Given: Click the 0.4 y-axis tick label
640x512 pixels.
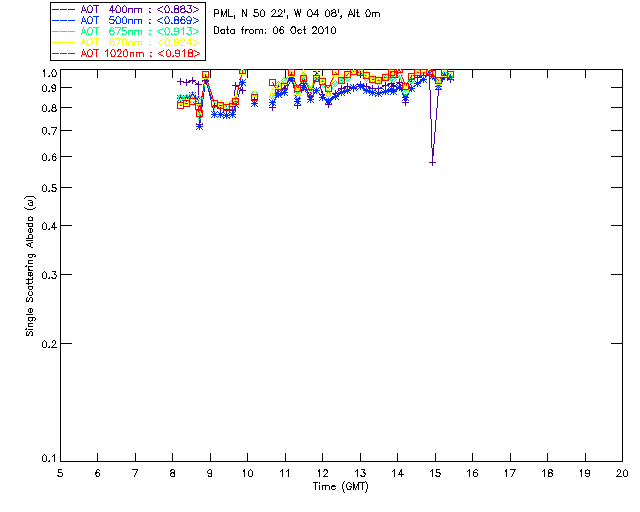Looking at the screenshot, I should 49,226.
